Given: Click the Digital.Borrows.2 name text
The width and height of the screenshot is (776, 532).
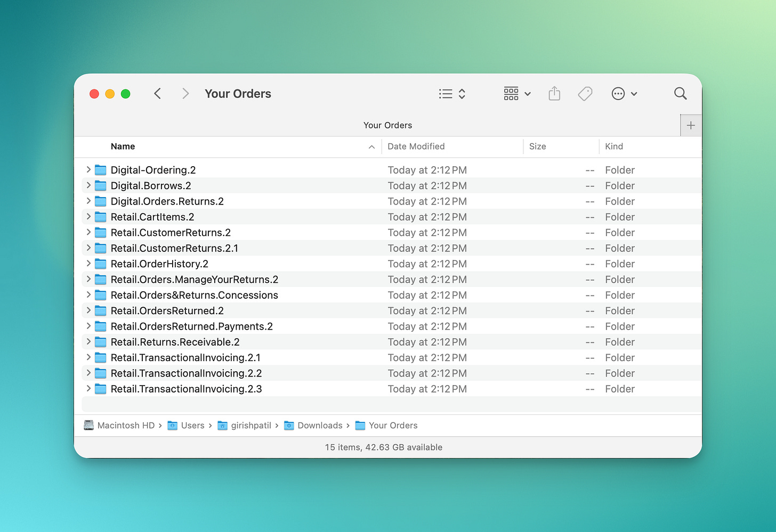Looking at the screenshot, I should [x=151, y=185].
